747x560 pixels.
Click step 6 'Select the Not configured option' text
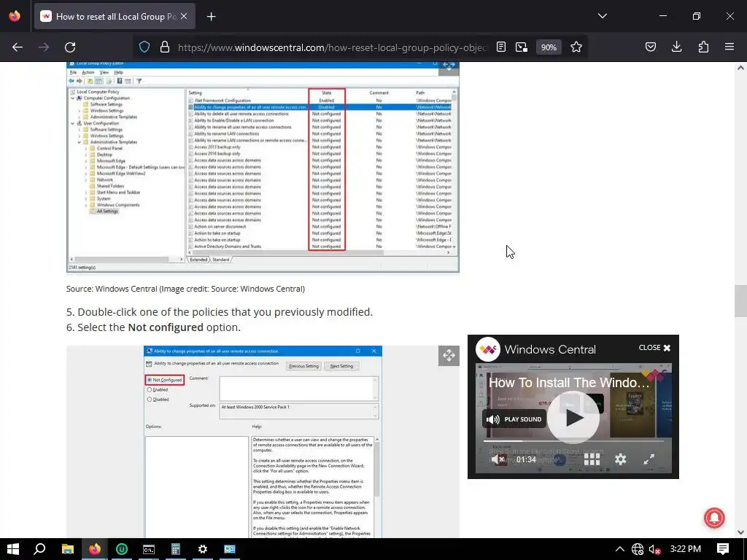click(153, 327)
